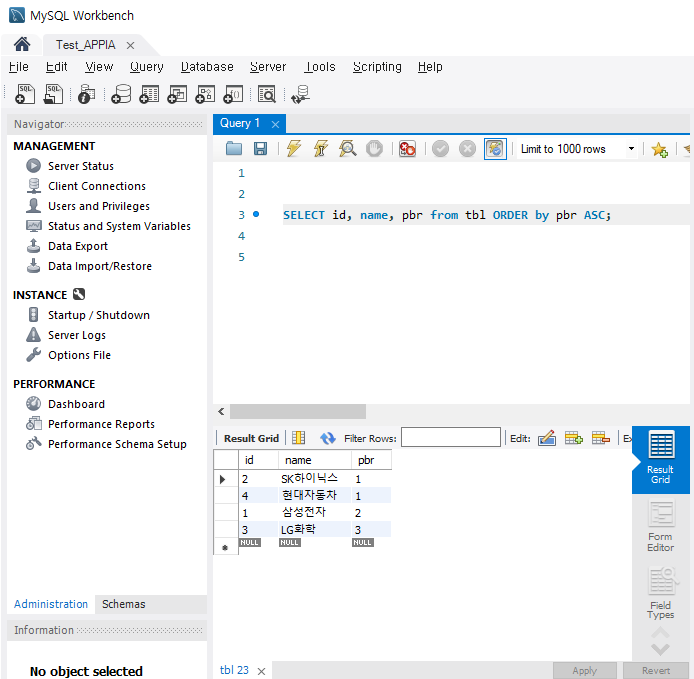Open the Home screen tab icon
Image resolution: width=694 pixels, height=679 pixels.
[22, 44]
